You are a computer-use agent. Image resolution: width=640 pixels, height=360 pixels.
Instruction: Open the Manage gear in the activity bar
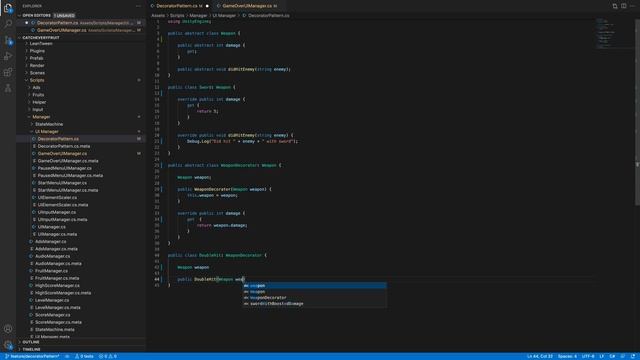pos(8,344)
